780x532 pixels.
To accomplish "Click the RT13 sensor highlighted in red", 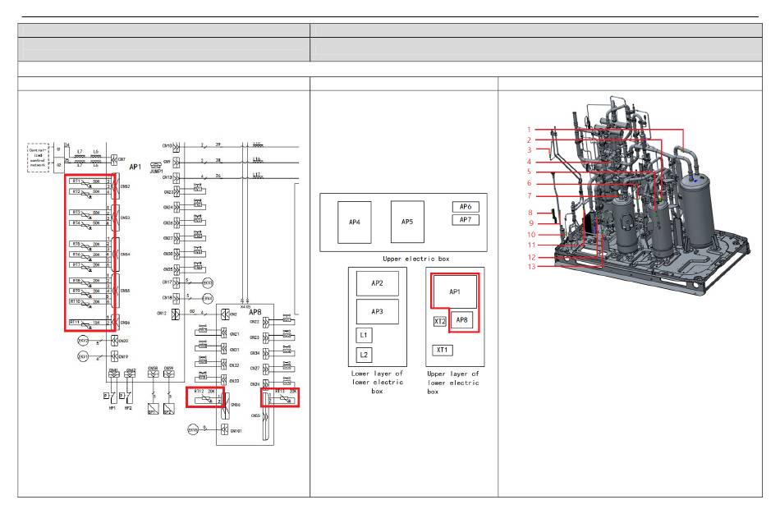I will point(280,397).
